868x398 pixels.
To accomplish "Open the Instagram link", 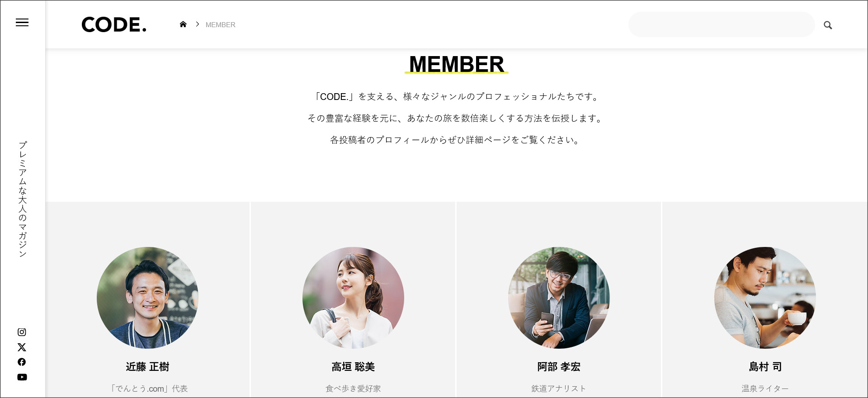I will 22,332.
